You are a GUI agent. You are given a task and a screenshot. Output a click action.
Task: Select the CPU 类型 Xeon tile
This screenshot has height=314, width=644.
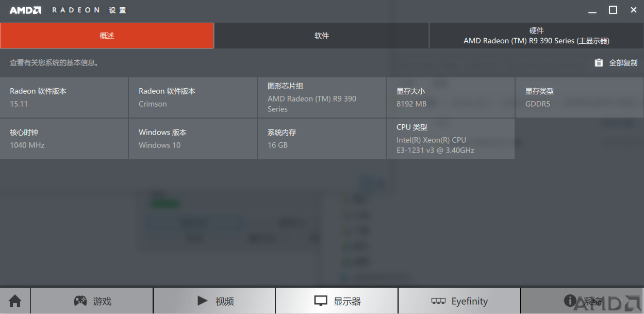point(451,139)
